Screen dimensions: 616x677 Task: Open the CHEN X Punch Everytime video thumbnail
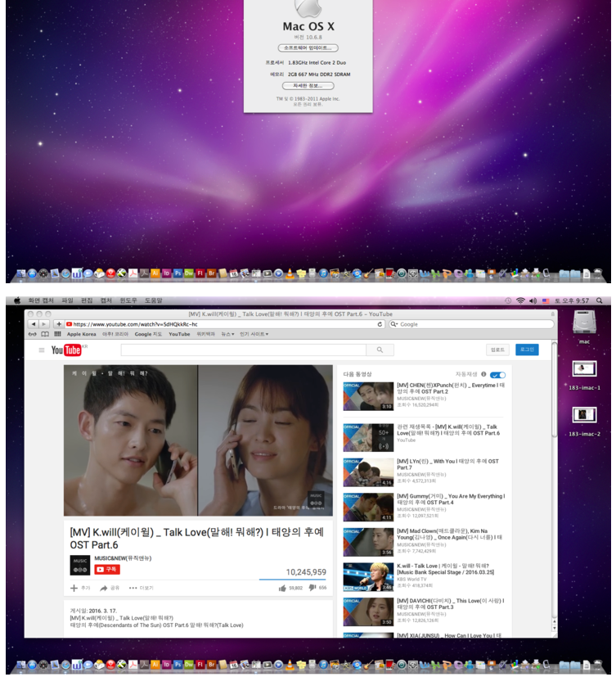tap(368, 396)
